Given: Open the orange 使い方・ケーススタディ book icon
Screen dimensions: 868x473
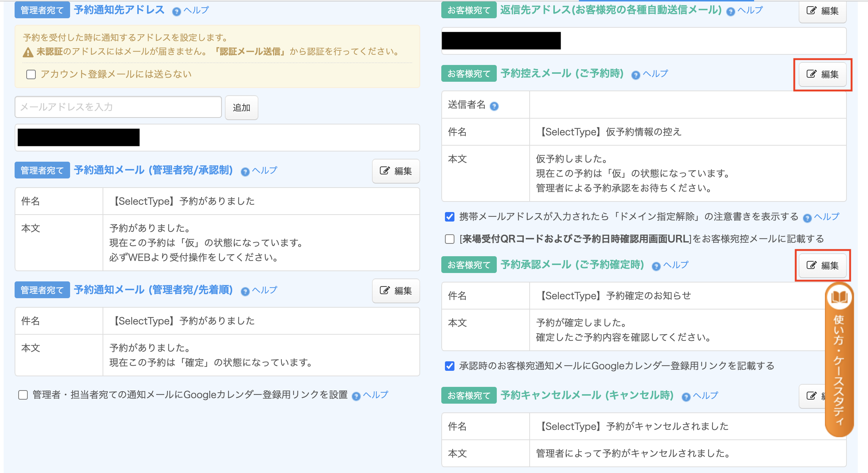Looking at the screenshot, I should pyautogui.click(x=839, y=297).
